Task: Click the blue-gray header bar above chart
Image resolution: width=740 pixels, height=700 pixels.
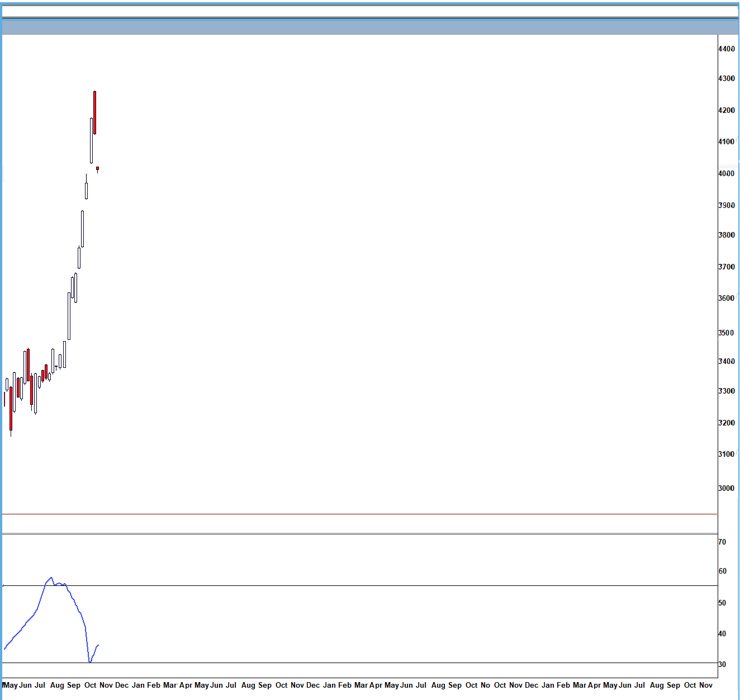Action: [x=369, y=27]
